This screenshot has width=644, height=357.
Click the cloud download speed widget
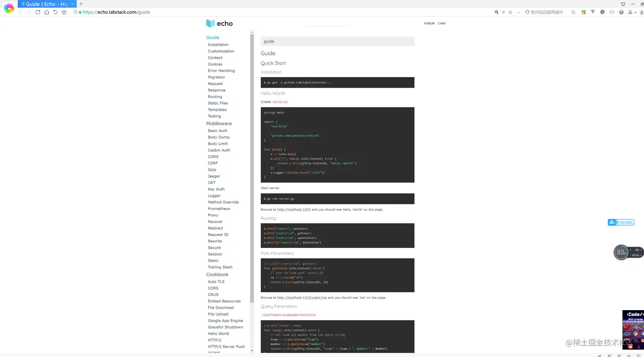pos(621,222)
